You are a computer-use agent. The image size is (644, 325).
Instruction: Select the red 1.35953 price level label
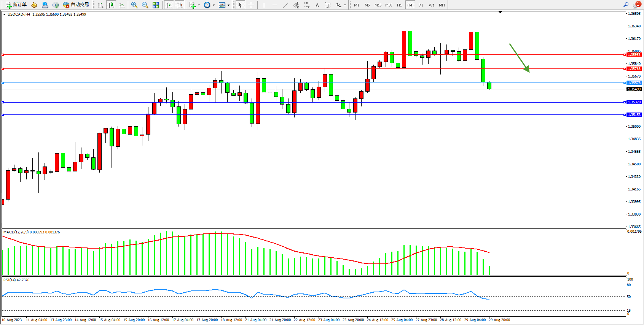(x=634, y=55)
